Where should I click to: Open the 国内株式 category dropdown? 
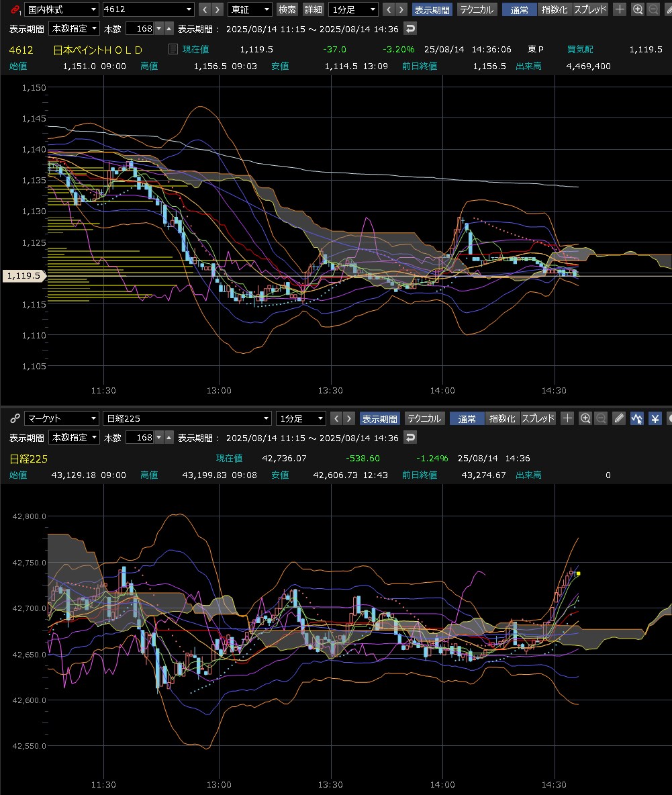(61, 9)
